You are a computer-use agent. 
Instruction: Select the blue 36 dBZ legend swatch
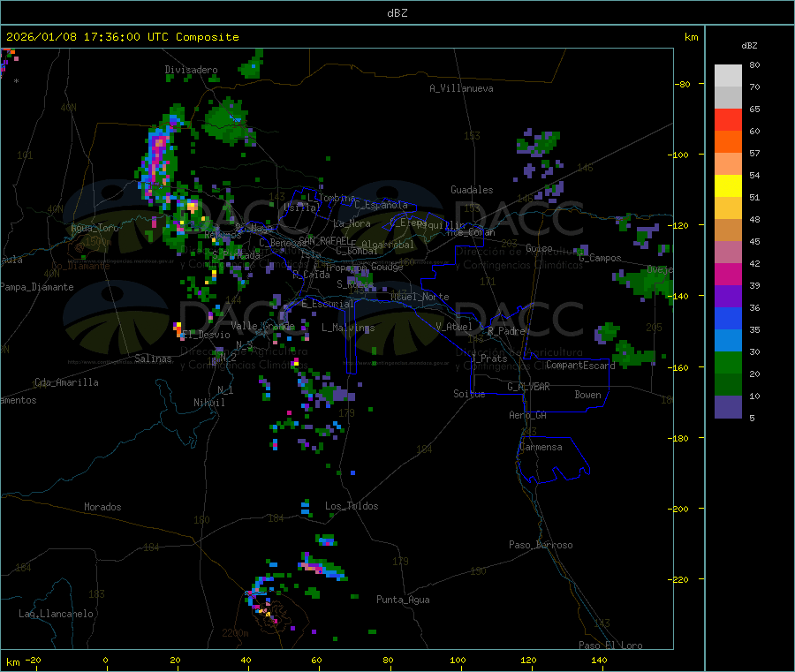pos(728,318)
